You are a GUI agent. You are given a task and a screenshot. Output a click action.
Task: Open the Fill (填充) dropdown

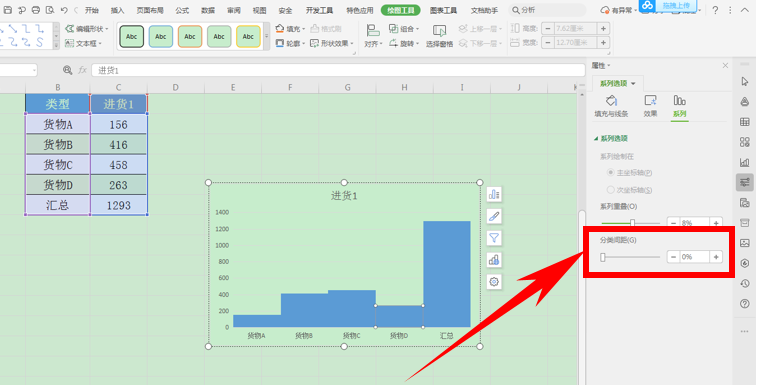pos(291,29)
